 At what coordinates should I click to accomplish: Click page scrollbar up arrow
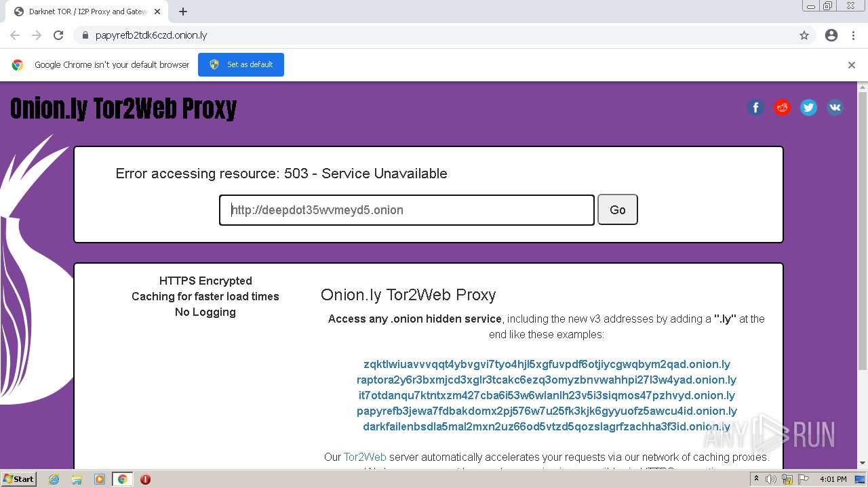click(x=863, y=87)
